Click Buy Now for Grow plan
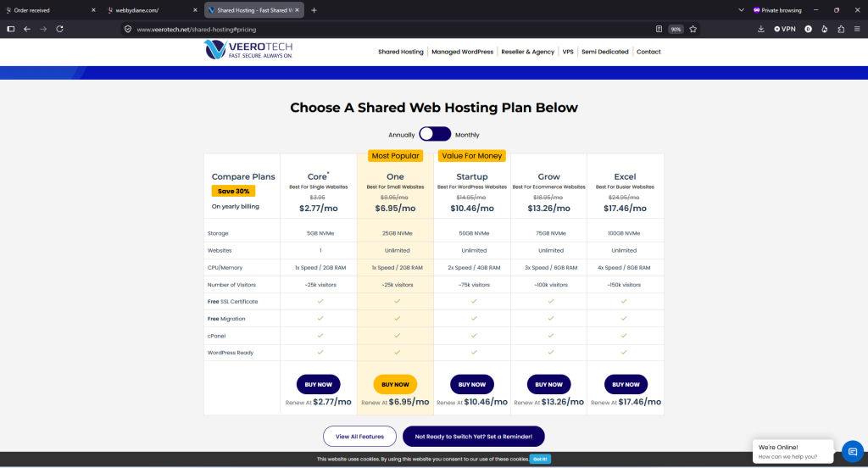Image resolution: width=868 pixels, height=468 pixels. [548, 384]
